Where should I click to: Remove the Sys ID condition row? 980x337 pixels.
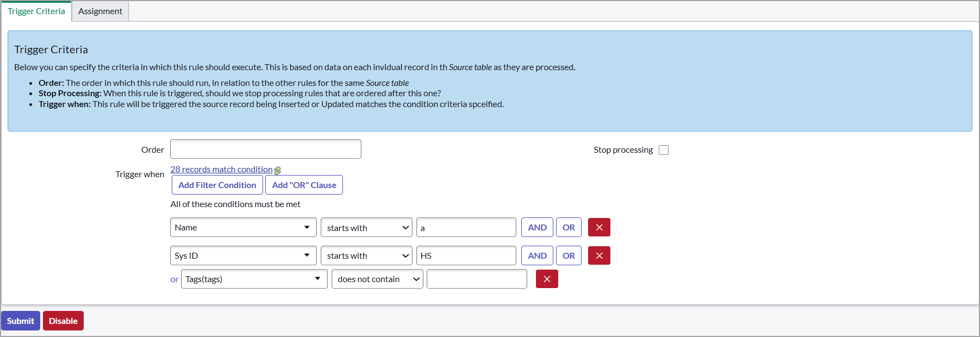tap(599, 255)
